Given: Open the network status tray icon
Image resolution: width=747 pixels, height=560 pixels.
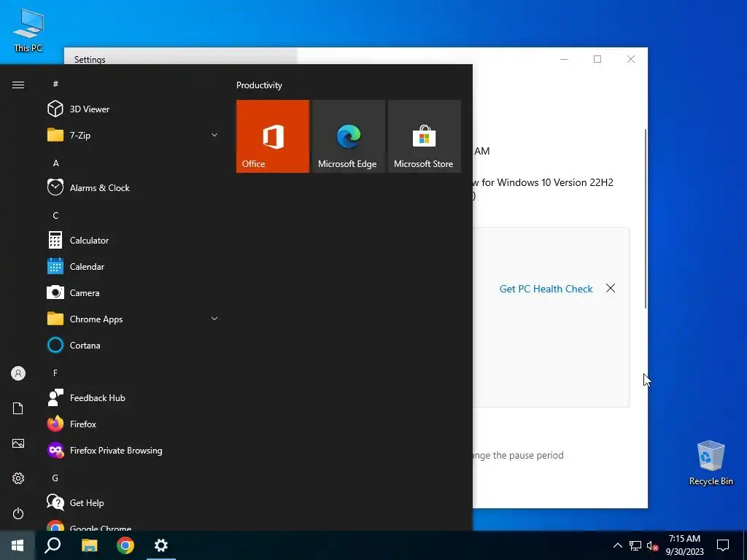Looking at the screenshot, I should [635, 545].
